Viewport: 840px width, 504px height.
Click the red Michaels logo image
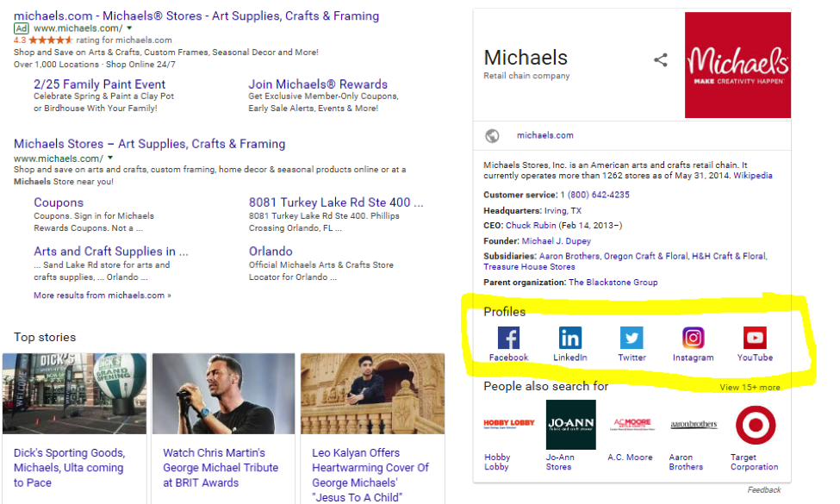[x=737, y=65]
